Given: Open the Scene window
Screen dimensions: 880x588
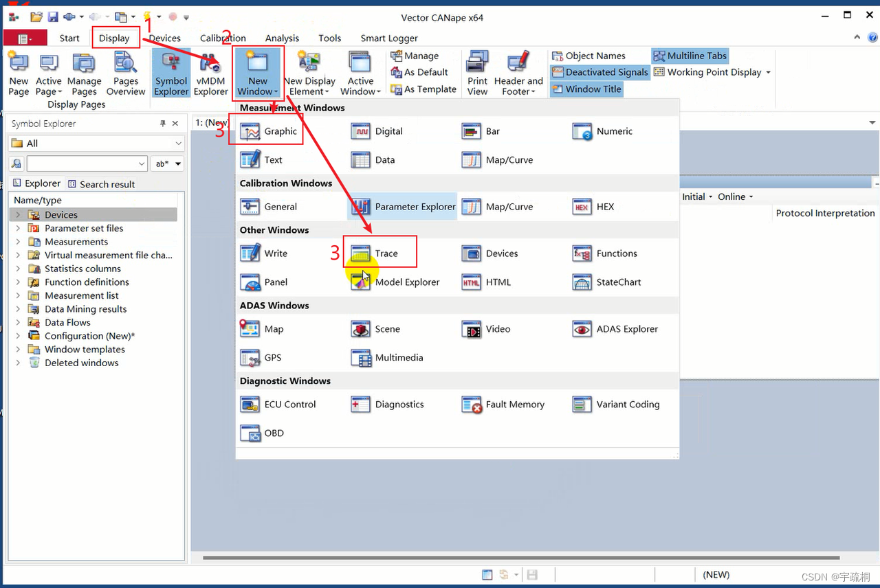Looking at the screenshot, I should 375,329.
